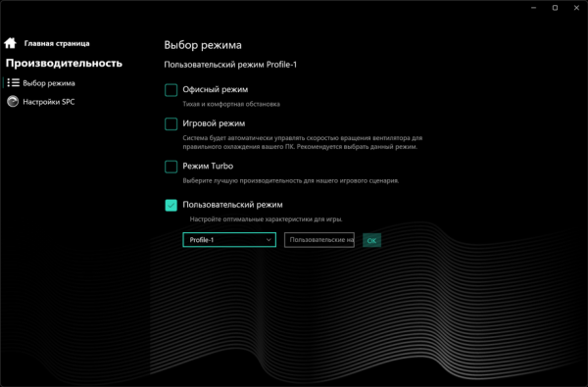Open the Profile-1 dropdown
Viewport: 588px width, 387px height.
click(229, 240)
